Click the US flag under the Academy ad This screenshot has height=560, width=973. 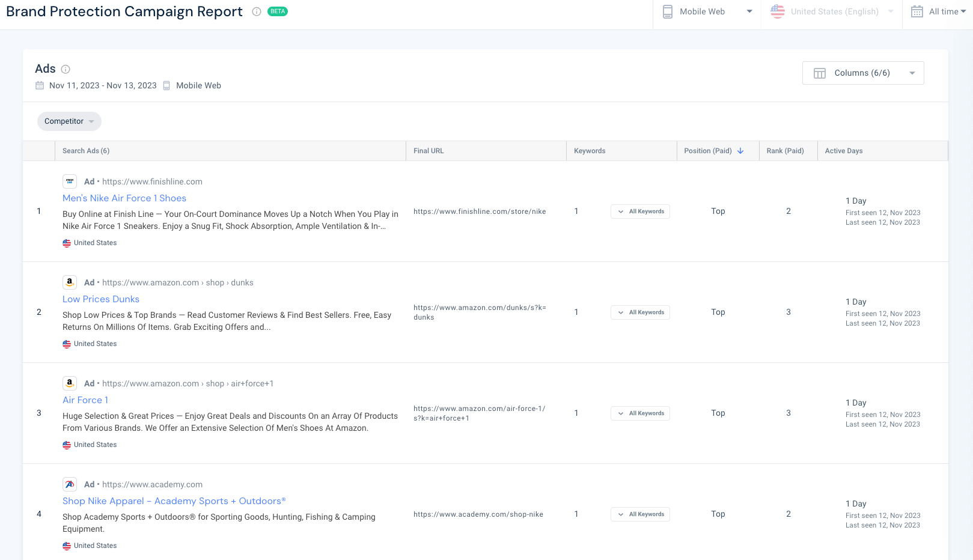tap(67, 546)
